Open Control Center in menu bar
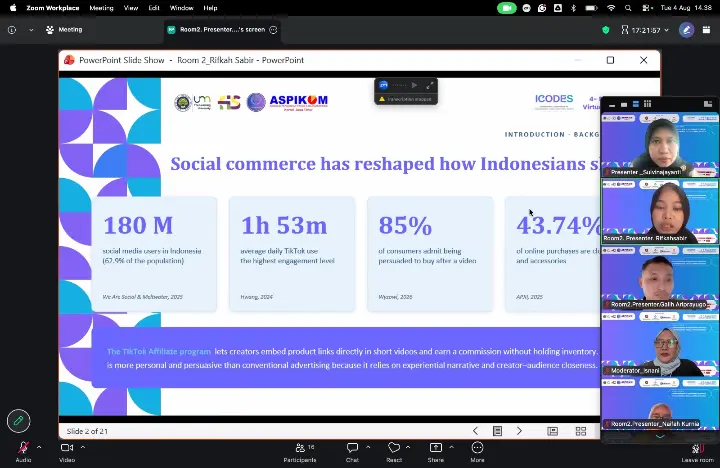Viewport: 720px width, 468px height. [648, 8]
